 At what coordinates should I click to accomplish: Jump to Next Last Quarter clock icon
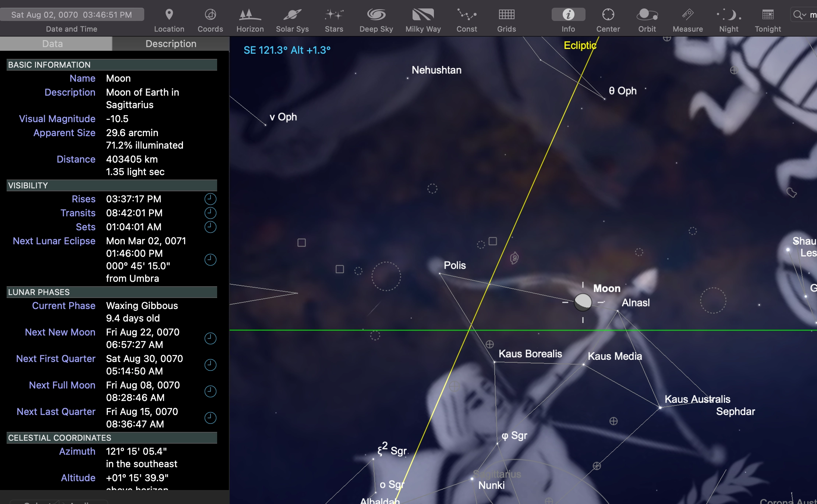coord(210,418)
